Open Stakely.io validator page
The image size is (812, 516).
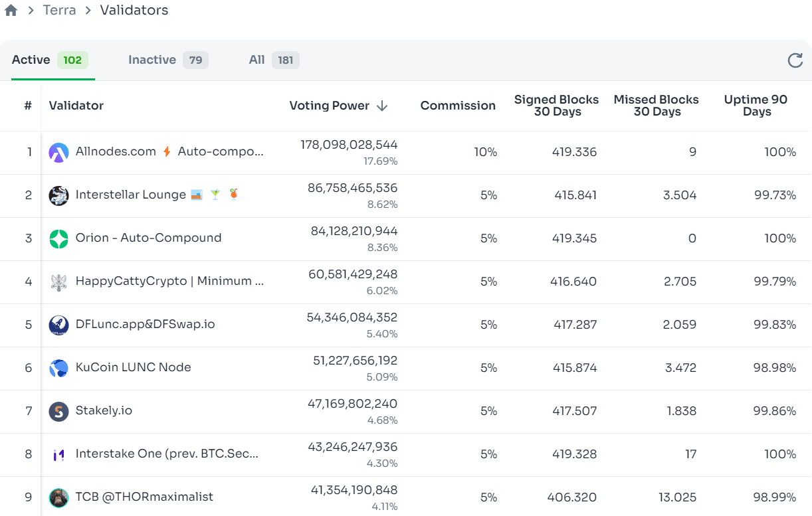click(104, 410)
